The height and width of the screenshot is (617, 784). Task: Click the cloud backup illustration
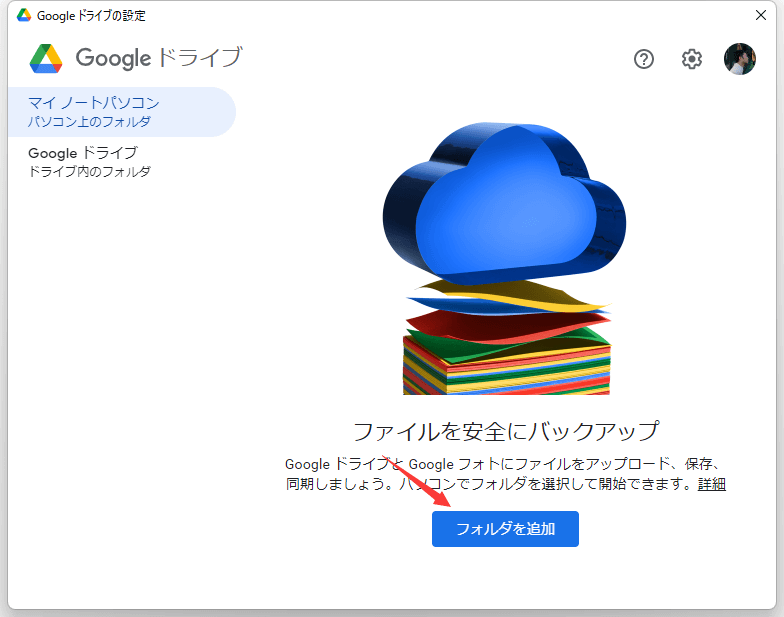(x=505, y=258)
